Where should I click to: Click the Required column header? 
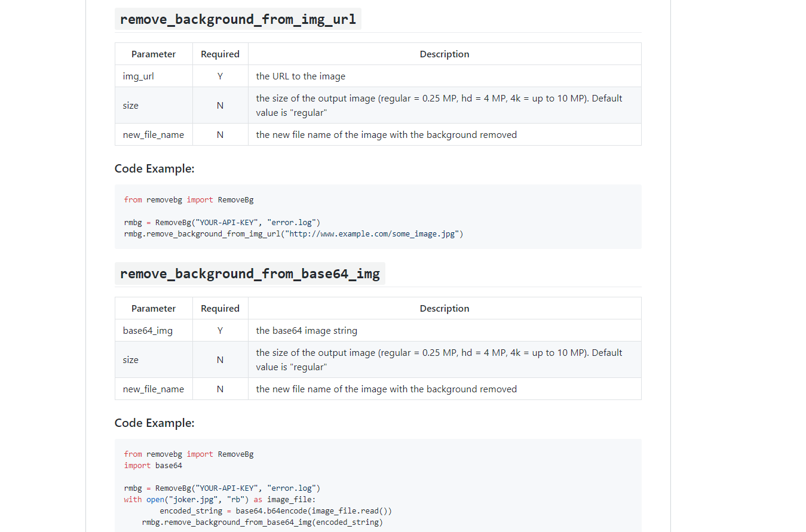220,54
